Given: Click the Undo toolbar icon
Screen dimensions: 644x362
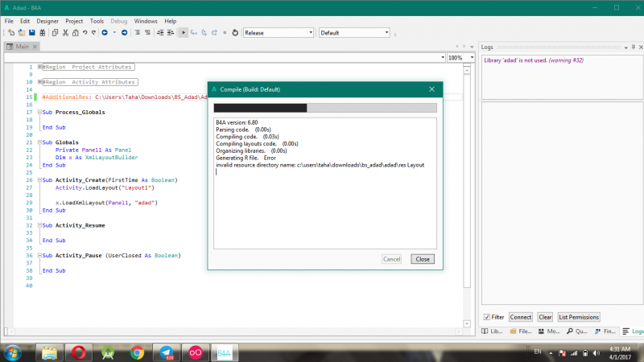Looking at the screenshot, I should pyautogui.click(x=84, y=33).
